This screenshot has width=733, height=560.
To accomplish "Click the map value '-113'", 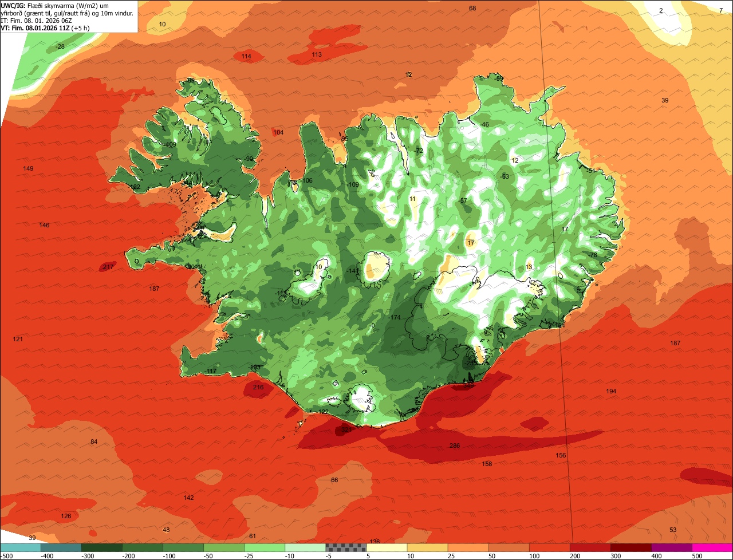I will click(x=281, y=293).
